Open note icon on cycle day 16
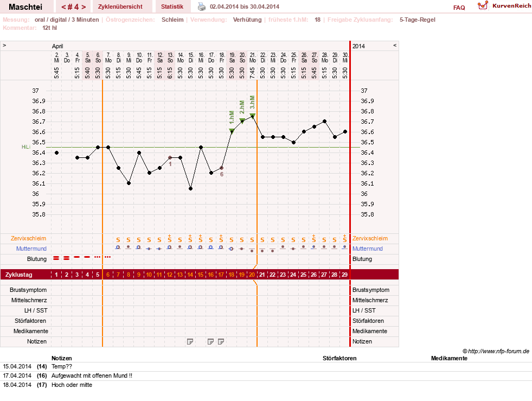The width and height of the screenshot is (532, 401). 211,341
